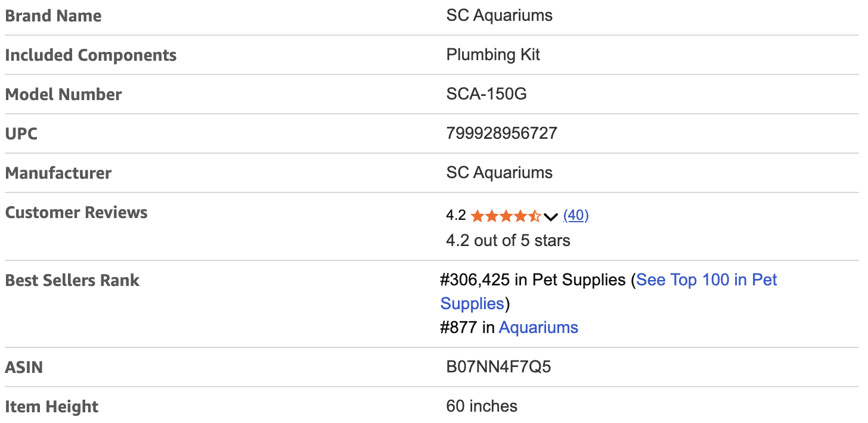This screenshot has height=423, width=868.
Task: Open the 40 customer reviews link
Action: click(x=576, y=216)
